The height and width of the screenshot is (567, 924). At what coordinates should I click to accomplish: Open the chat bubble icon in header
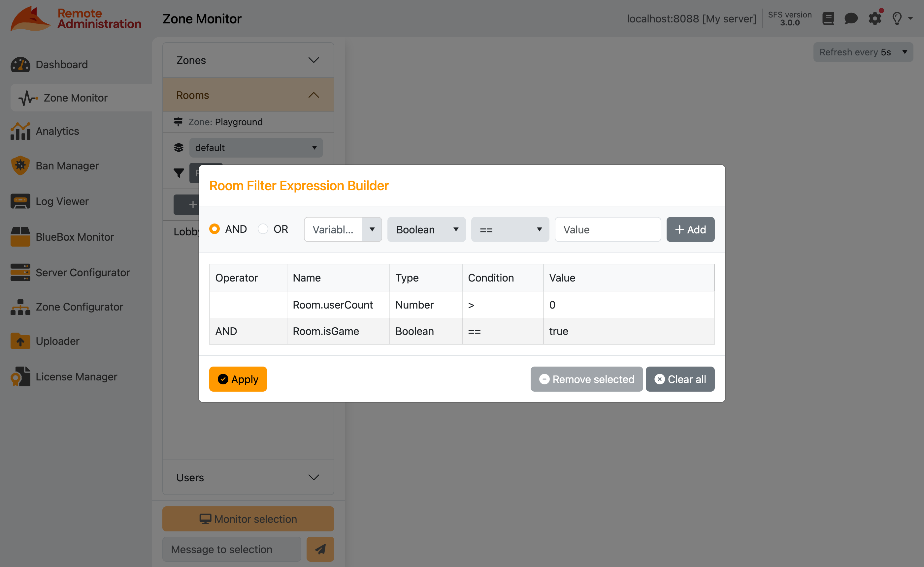pos(851,18)
